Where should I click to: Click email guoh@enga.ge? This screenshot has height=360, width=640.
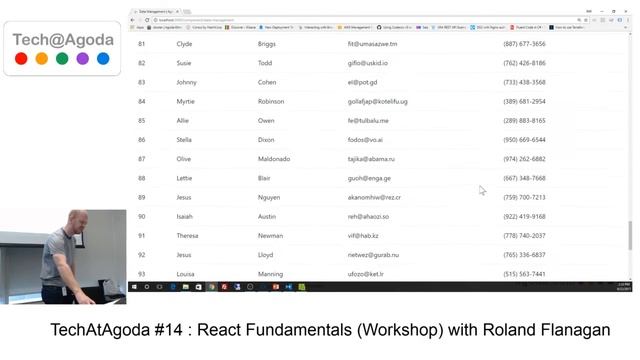pyautogui.click(x=369, y=178)
